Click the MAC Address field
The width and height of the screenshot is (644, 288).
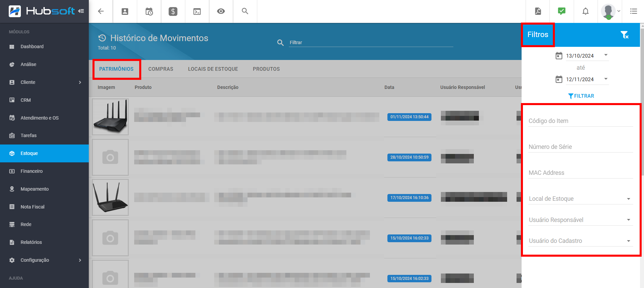click(x=581, y=172)
